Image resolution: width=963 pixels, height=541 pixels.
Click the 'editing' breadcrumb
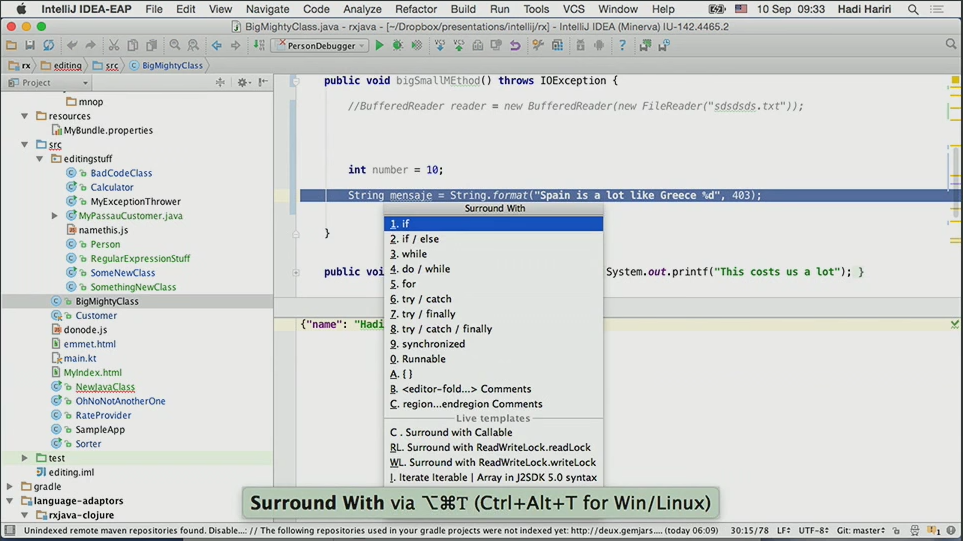(x=61, y=65)
